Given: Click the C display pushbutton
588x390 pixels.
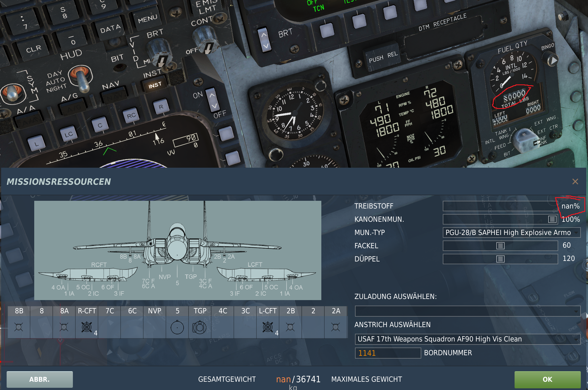Looking at the screenshot, I should pyautogui.click(x=100, y=125).
